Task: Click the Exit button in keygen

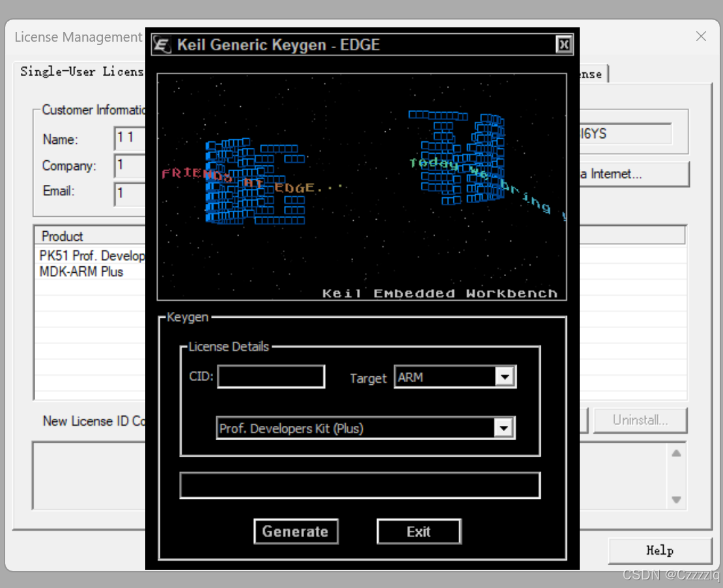Action: pyautogui.click(x=419, y=532)
